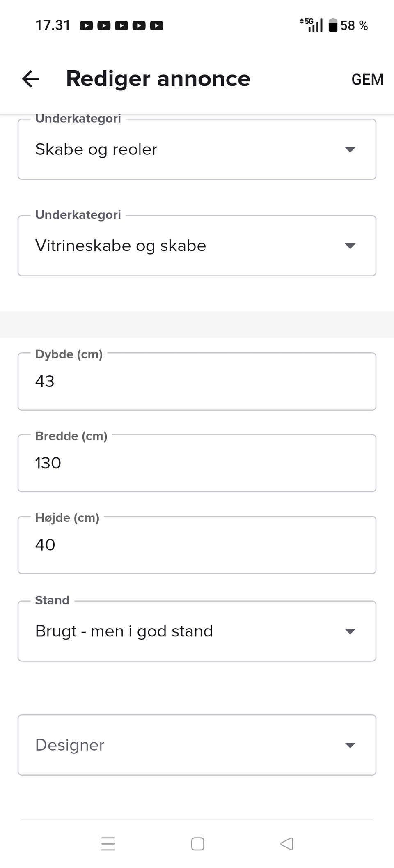Image resolution: width=394 pixels, height=868 pixels.
Task: Click the arrow in the Designer field
Action: coord(350,745)
